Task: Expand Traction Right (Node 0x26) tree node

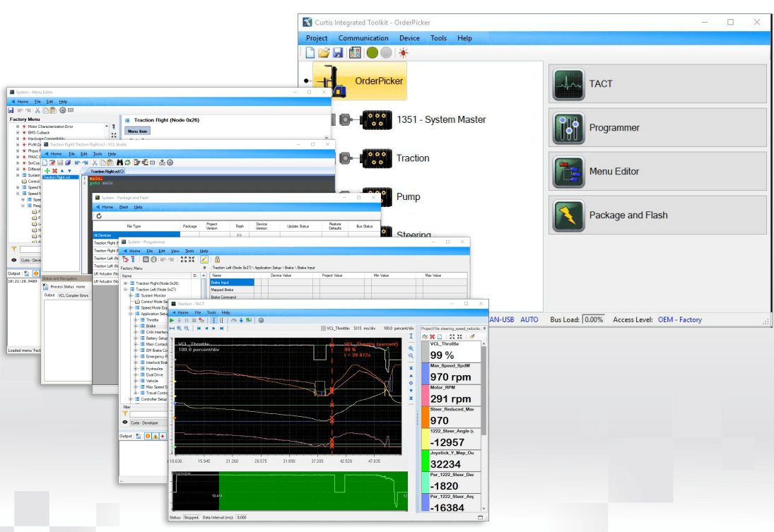Action: click(127, 283)
